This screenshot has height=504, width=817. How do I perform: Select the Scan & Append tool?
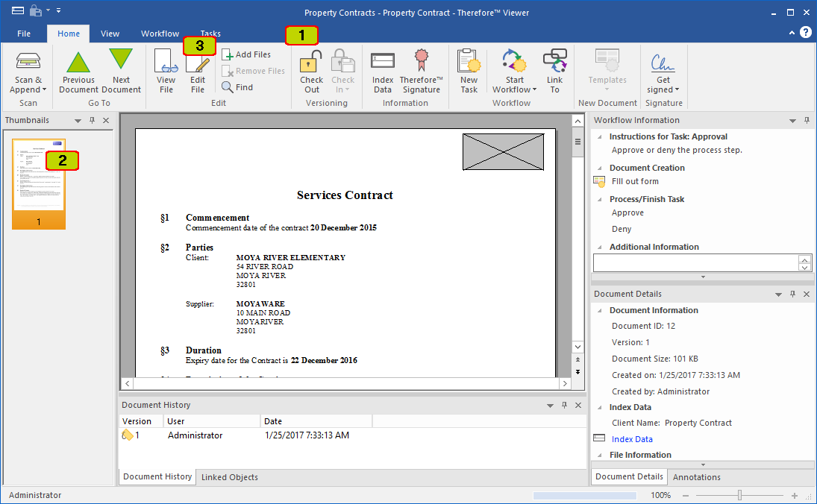[x=28, y=71]
